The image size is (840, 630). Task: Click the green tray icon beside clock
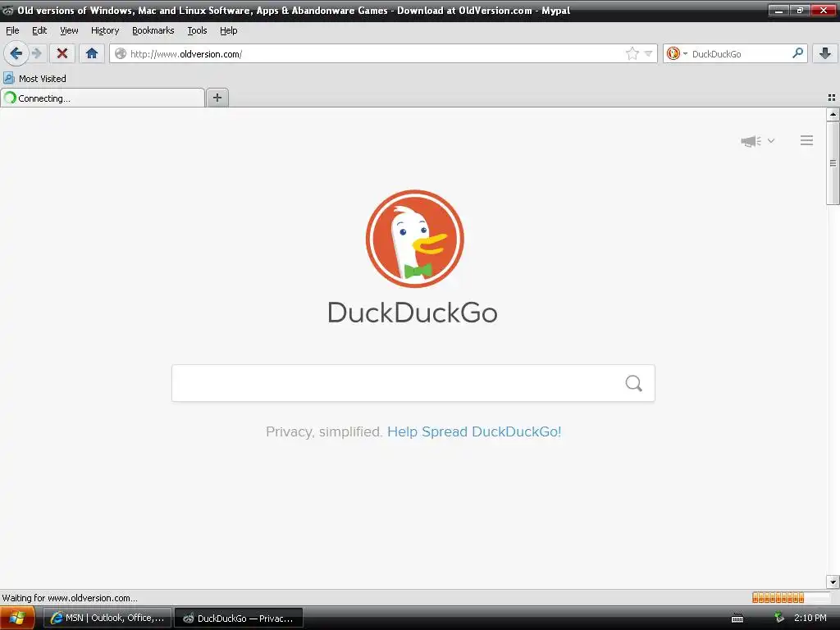point(779,618)
